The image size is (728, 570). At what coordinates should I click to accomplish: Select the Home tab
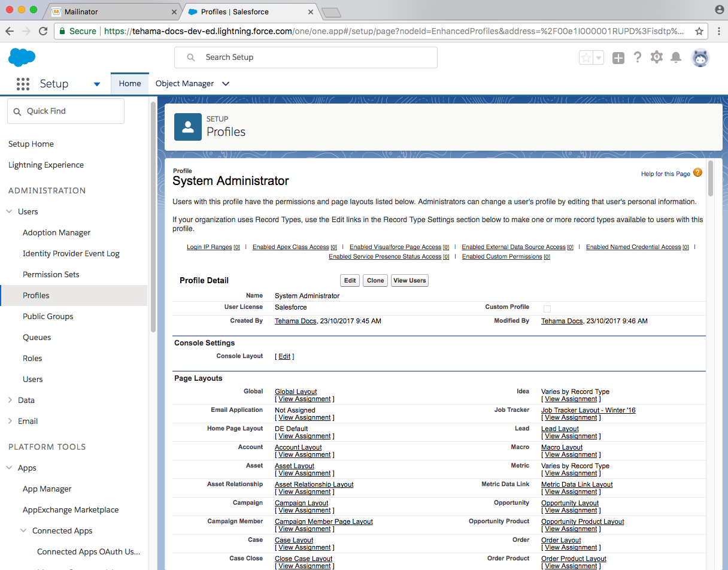(x=130, y=84)
